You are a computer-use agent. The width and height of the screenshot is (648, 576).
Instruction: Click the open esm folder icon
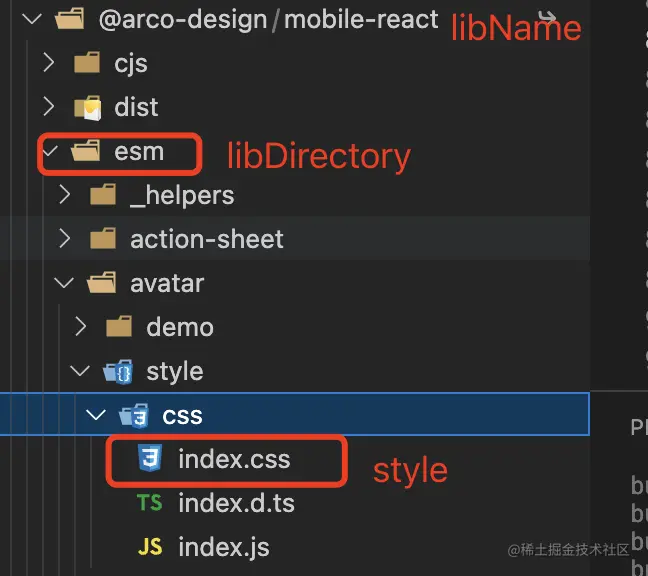(x=85, y=152)
